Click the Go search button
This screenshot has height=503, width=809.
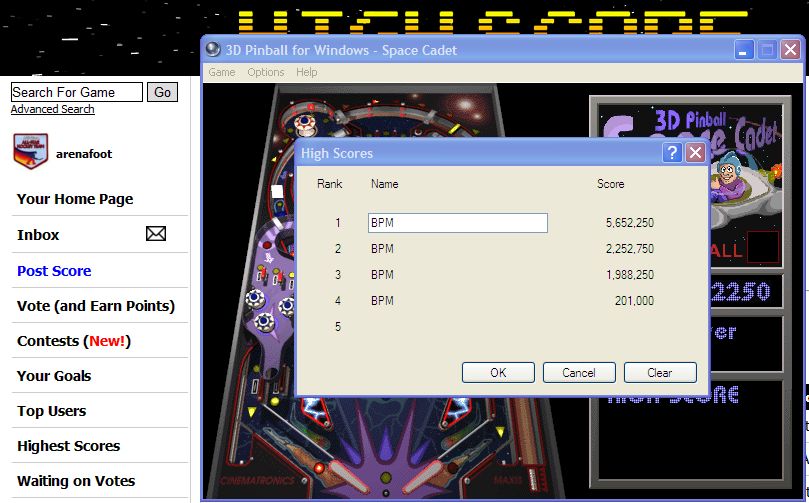[x=163, y=92]
